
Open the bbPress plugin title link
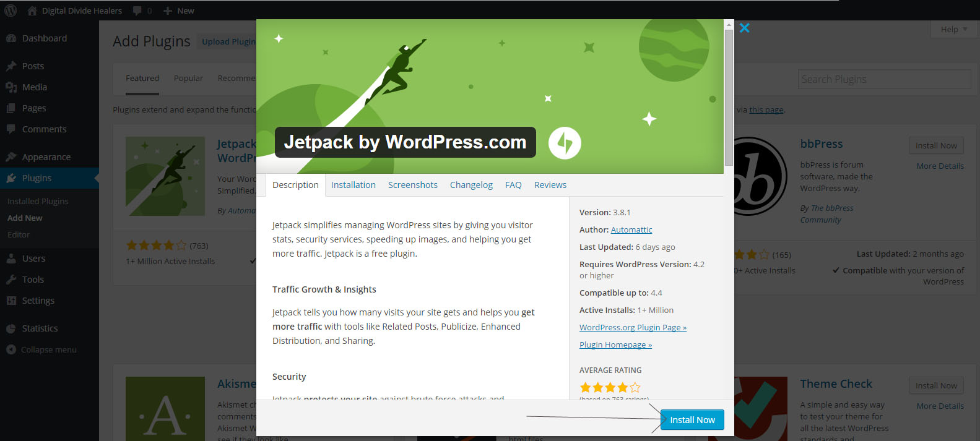(822, 143)
